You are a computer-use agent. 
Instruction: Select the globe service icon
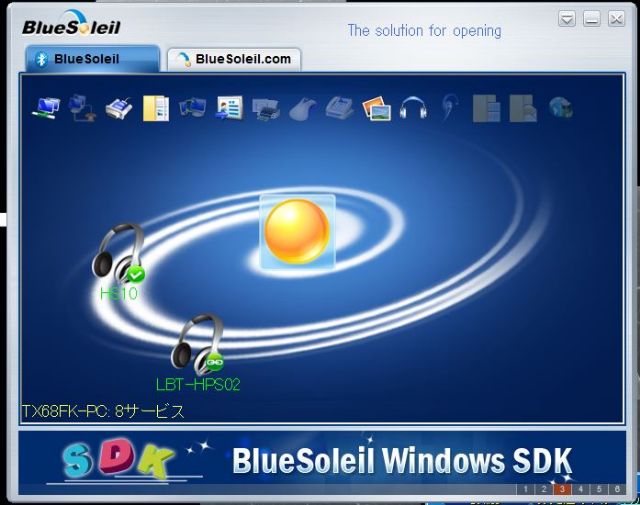(560, 107)
